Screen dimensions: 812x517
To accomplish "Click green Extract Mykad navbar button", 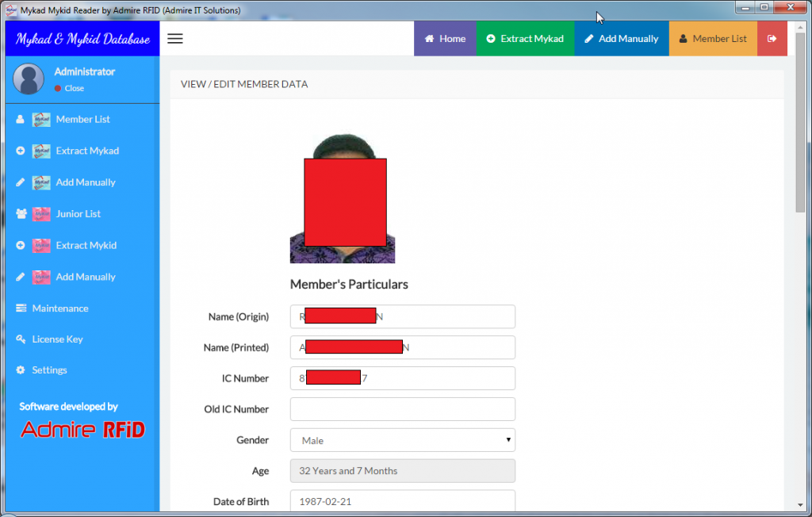I will pos(525,39).
